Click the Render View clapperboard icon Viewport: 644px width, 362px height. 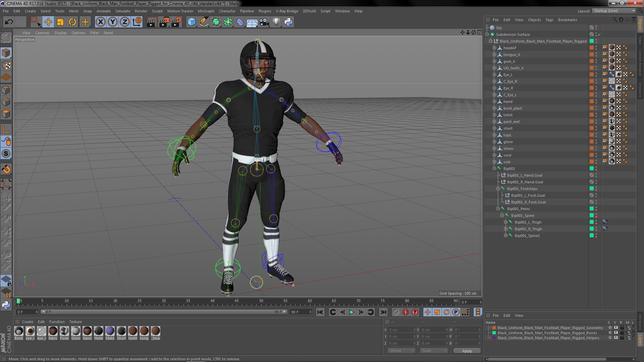[152, 22]
